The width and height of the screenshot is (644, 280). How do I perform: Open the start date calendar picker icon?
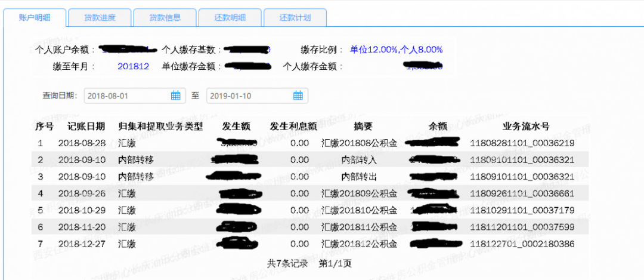coord(176,96)
